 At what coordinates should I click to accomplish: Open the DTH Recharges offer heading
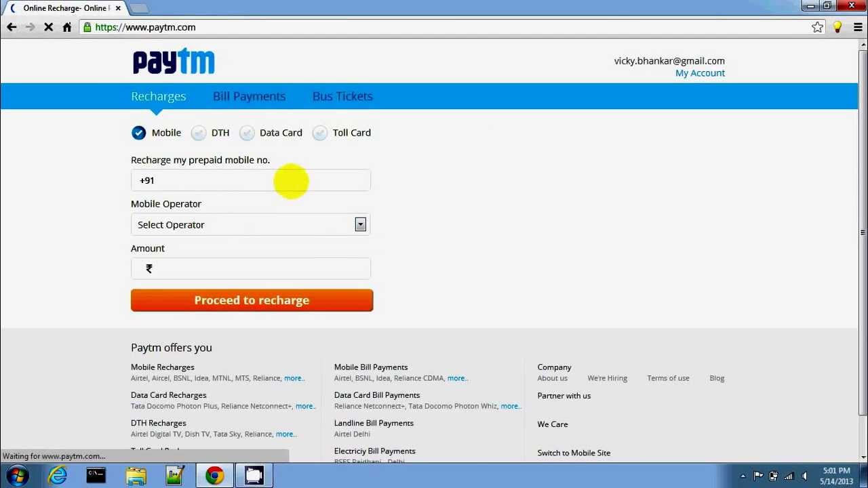(x=158, y=423)
